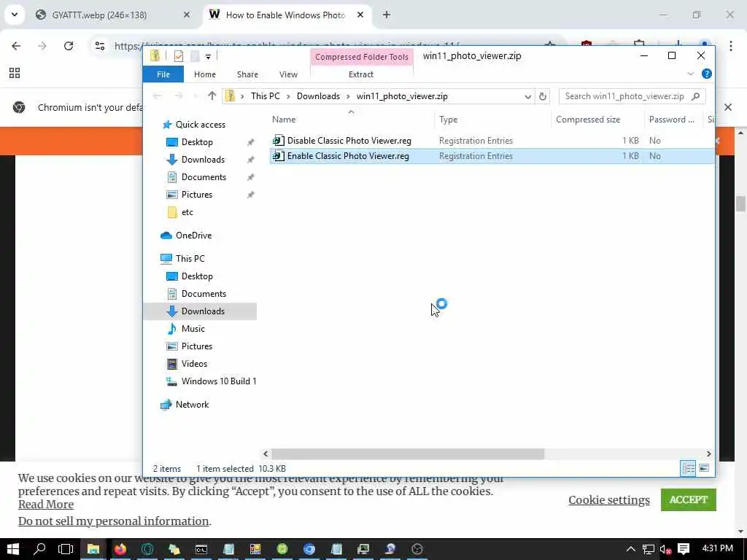This screenshot has height=560, width=747.
Task: Open Command Prompt from the taskbar
Action: [x=201, y=549]
